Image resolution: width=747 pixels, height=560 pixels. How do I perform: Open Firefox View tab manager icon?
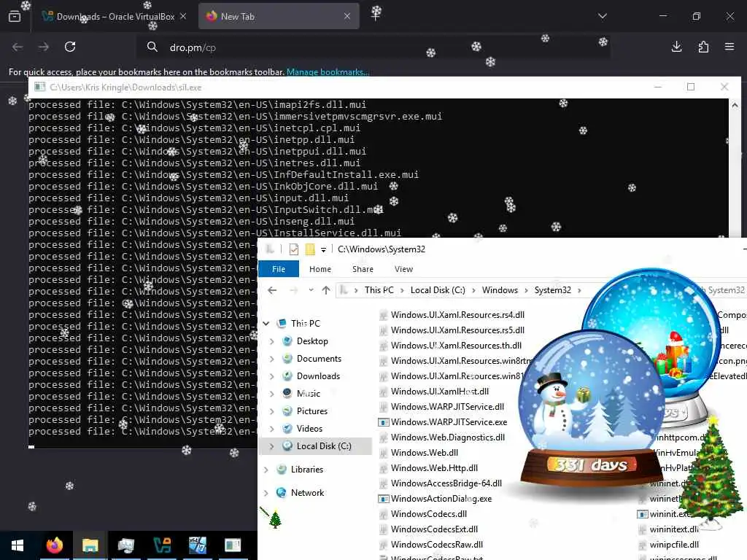point(15,16)
